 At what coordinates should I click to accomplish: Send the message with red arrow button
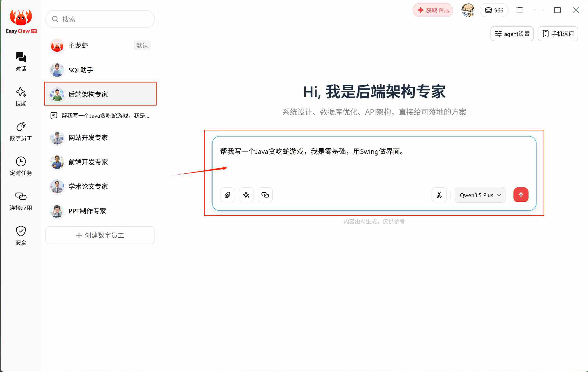pos(521,195)
